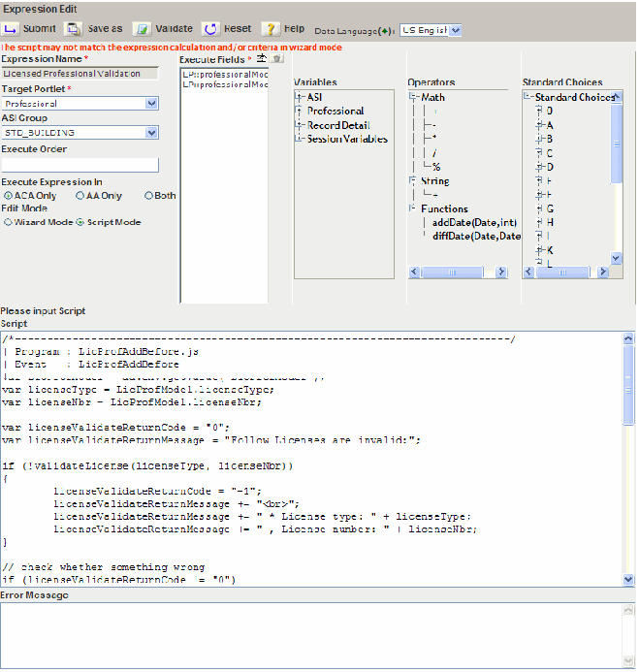Viewport: 639px width, 672px height.
Task: Click the delete icon beside Execute Fields
Action: [x=276, y=59]
